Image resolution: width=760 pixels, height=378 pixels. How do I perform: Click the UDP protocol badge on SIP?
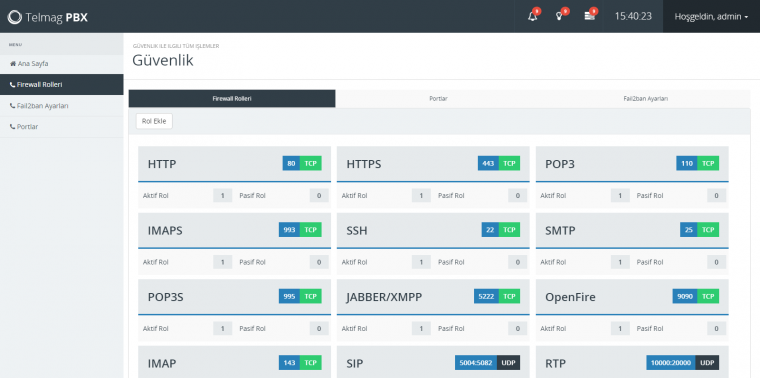pyautogui.click(x=508, y=362)
